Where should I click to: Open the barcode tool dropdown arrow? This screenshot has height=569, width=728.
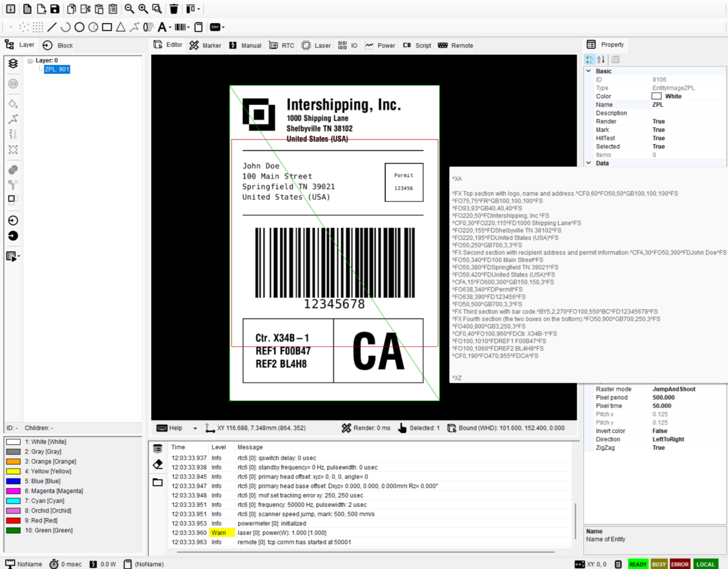pos(188,27)
